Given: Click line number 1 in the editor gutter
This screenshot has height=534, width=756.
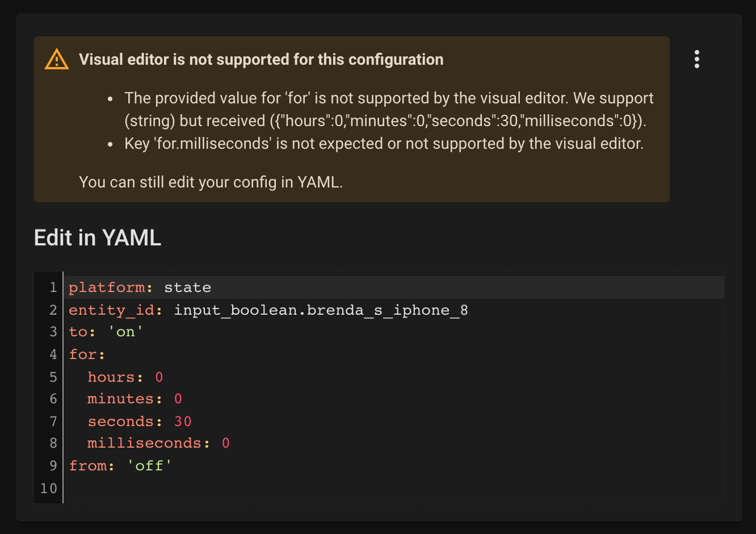Looking at the screenshot, I should point(53,287).
